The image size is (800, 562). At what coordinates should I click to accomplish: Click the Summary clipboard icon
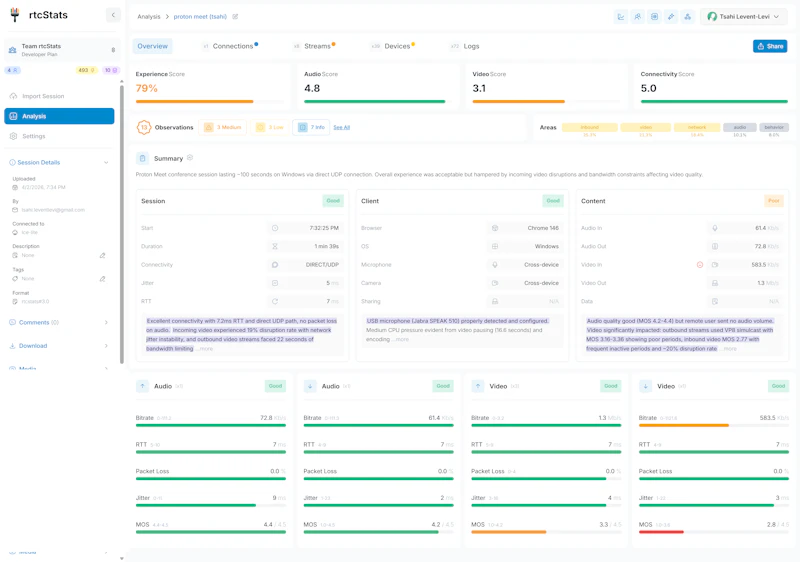point(143,159)
